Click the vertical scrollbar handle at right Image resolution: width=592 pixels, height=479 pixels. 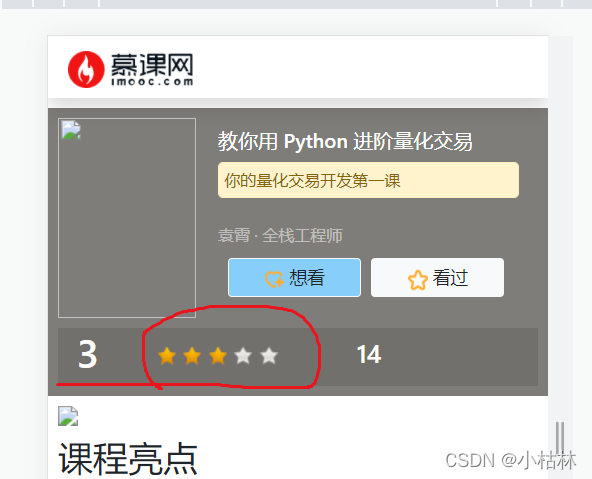click(x=560, y=438)
